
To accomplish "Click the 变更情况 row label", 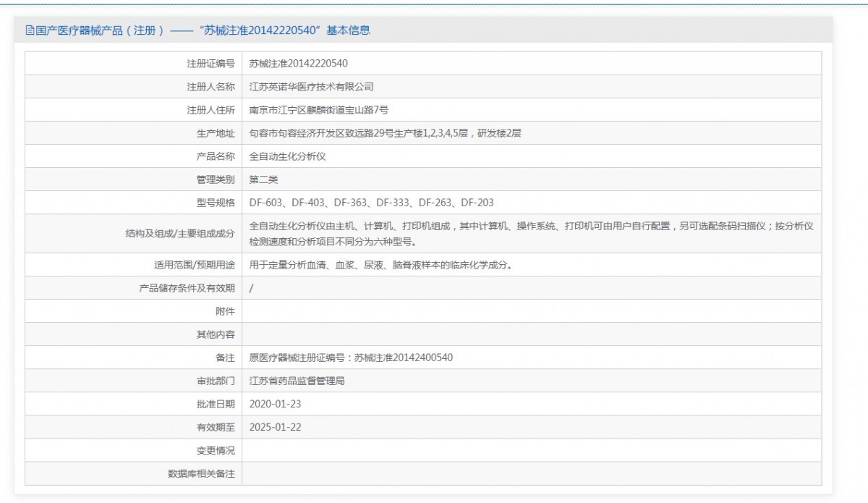I will (216, 450).
